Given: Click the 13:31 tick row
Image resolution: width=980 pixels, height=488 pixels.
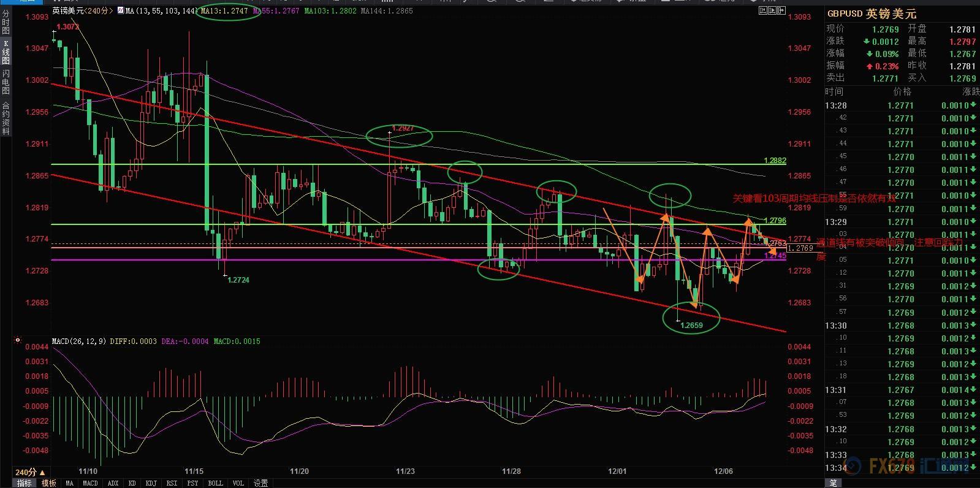Looking at the screenshot, I should point(901,390).
